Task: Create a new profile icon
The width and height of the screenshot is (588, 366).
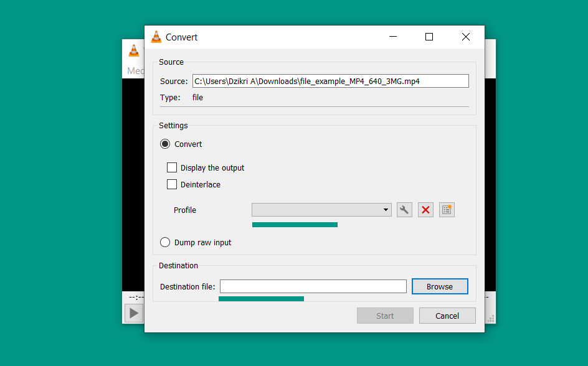Action: (x=447, y=210)
